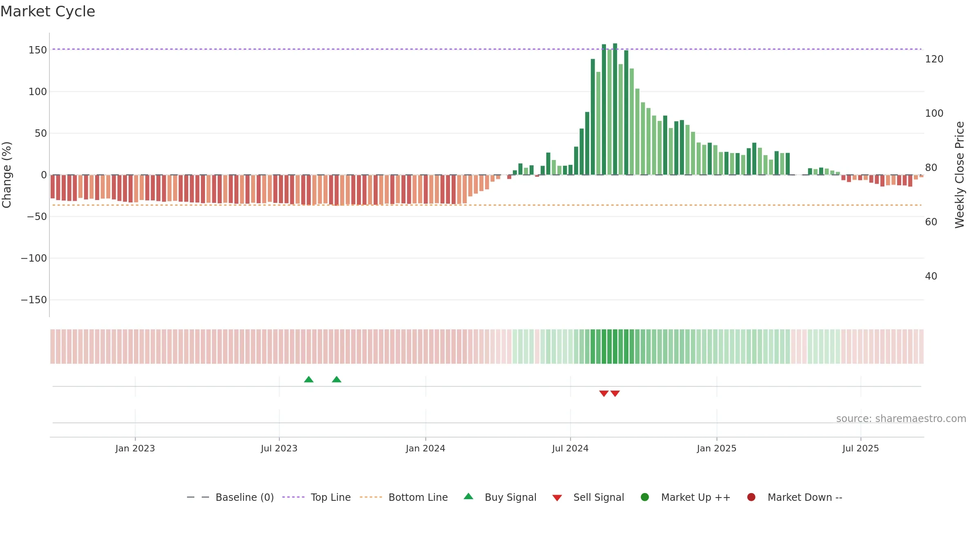Click the purple dotted Top Line legend sample
This screenshot has height=551, width=980.
tap(293, 497)
